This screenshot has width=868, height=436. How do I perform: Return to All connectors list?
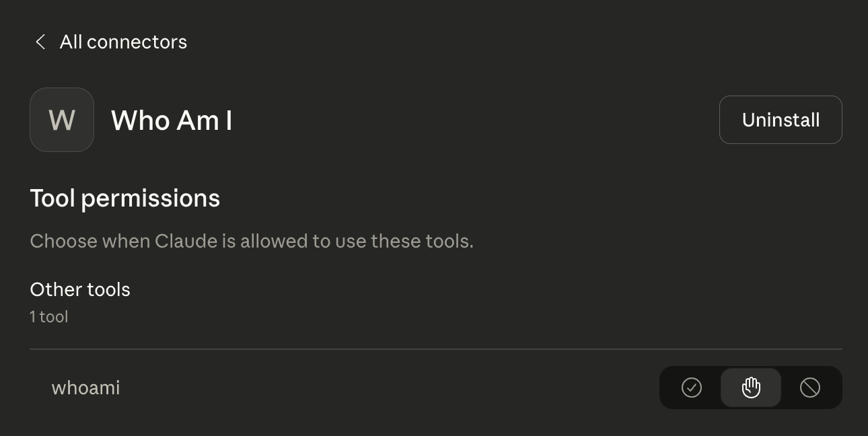[x=122, y=42]
